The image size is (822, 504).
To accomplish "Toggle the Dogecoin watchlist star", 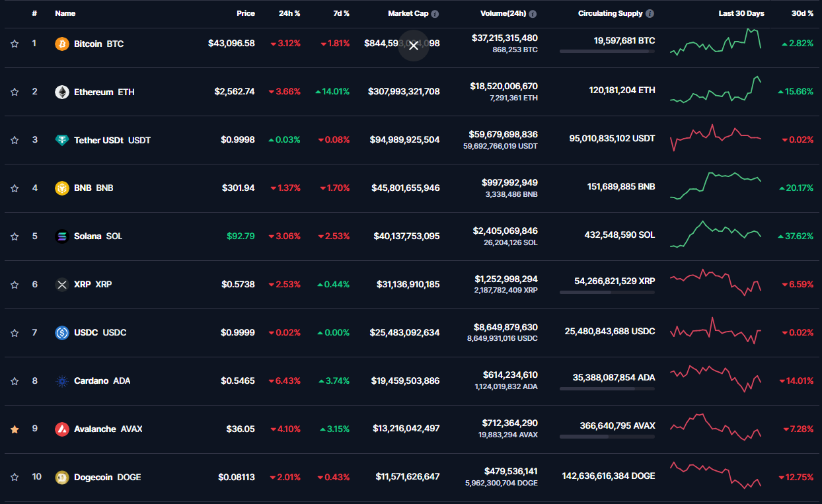I will [15, 477].
